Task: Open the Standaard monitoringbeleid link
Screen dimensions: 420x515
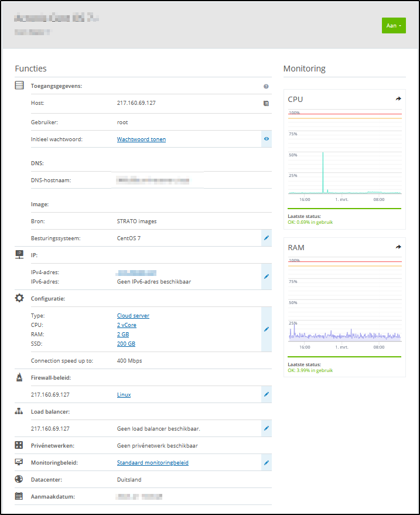Action: pyautogui.click(x=152, y=463)
